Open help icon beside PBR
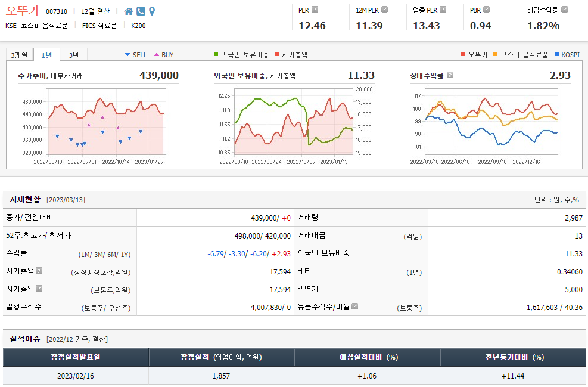This screenshot has height=387, width=588. click(x=486, y=10)
